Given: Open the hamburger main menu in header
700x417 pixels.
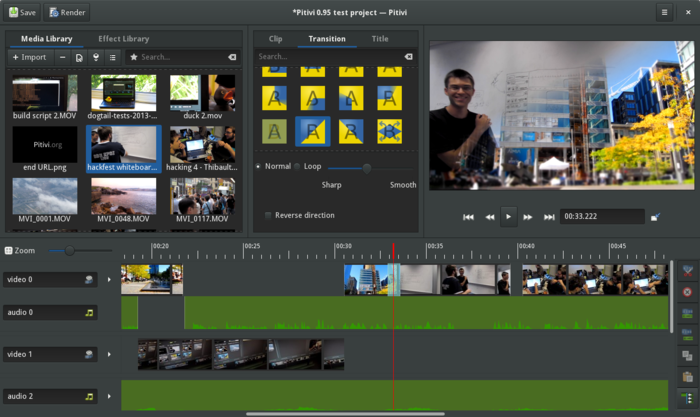Looking at the screenshot, I should (x=664, y=13).
